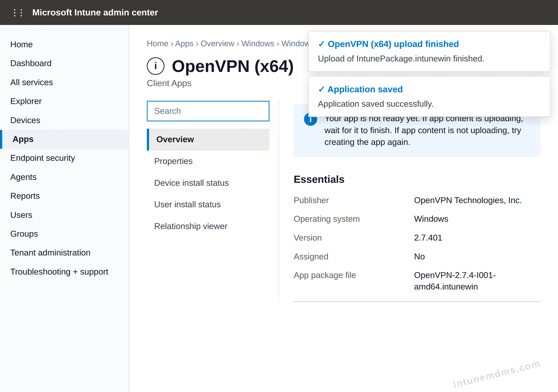Click the upload finished checkmark icon
Image resolution: width=558 pixels, height=392 pixels.
321,44
